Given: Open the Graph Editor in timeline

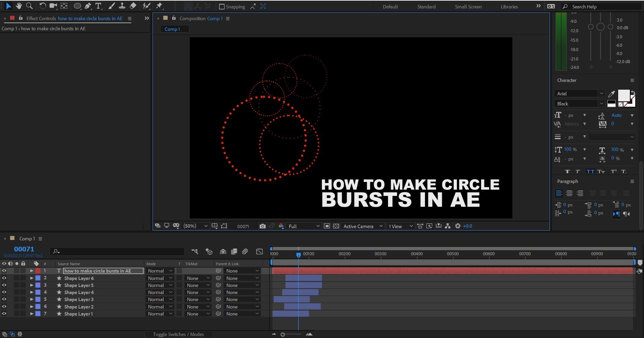Looking at the screenshot, I should tap(259, 251).
